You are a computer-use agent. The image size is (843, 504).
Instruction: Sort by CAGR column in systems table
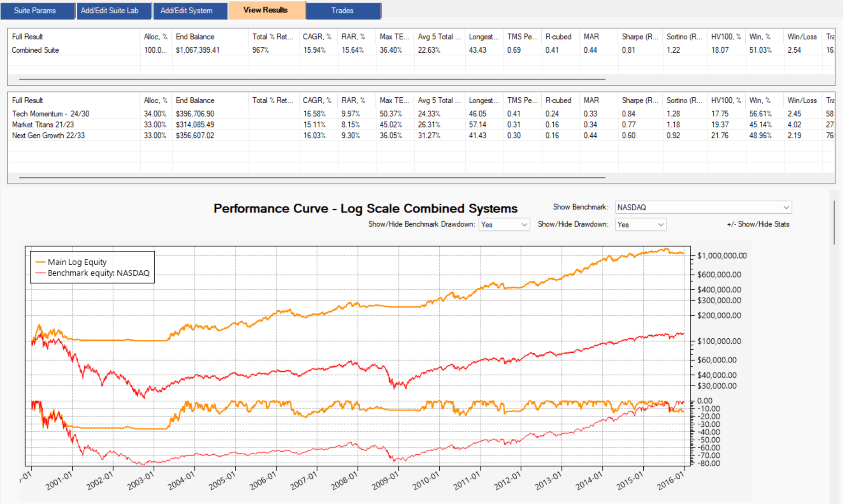click(x=317, y=100)
